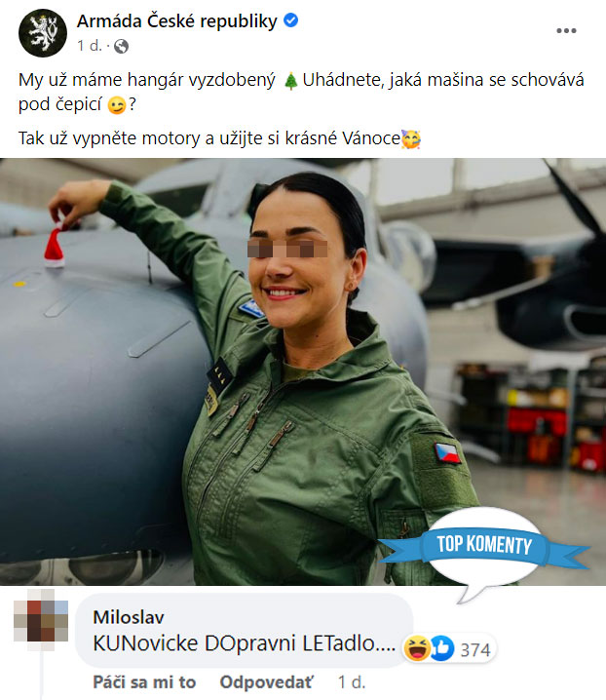Click the comment timestamp '1 d.'
Screen dimensions: 606x700
[351, 682]
